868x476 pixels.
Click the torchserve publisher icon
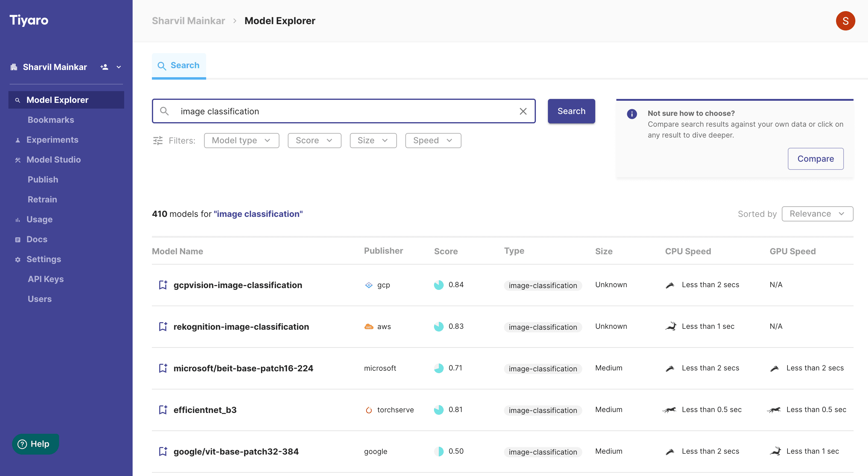369,410
